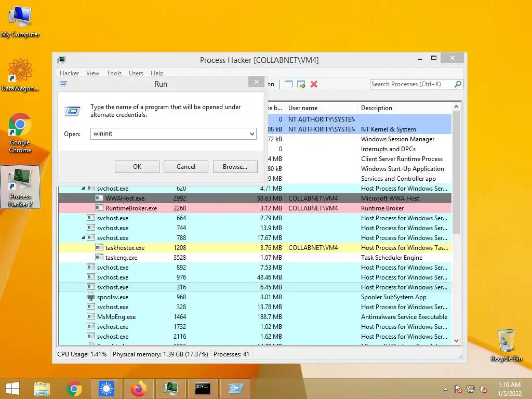The width and height of the screenshot is (532, 399).
Task: Close the Run dialog with X
Action: [x=257, y=82]
